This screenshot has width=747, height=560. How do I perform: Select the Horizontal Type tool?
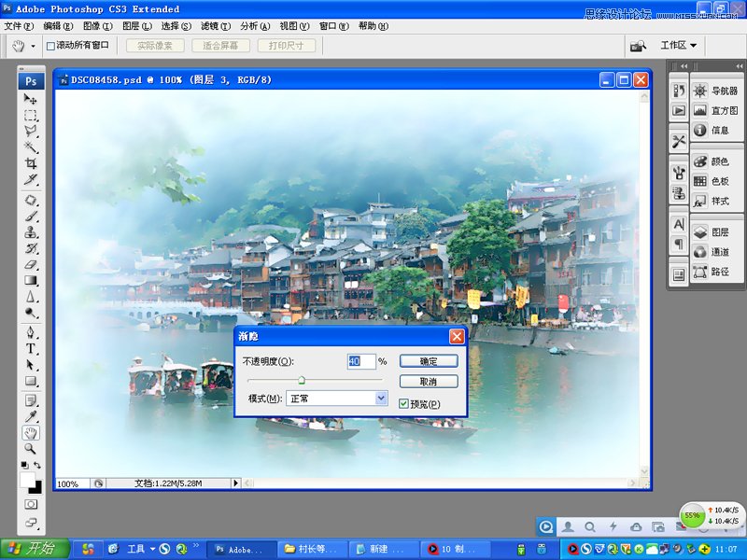point(31,350)
